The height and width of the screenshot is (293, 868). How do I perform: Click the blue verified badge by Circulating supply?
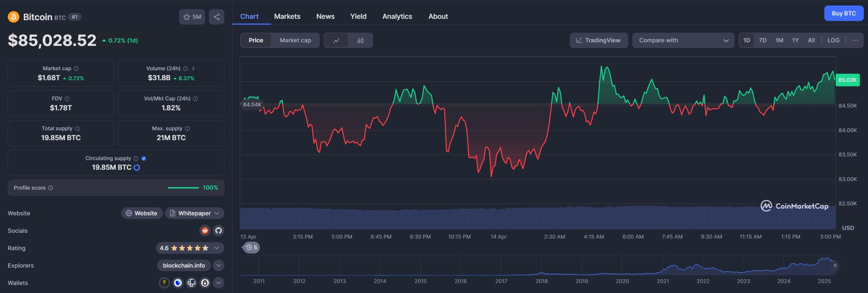(x=144, y=158)
